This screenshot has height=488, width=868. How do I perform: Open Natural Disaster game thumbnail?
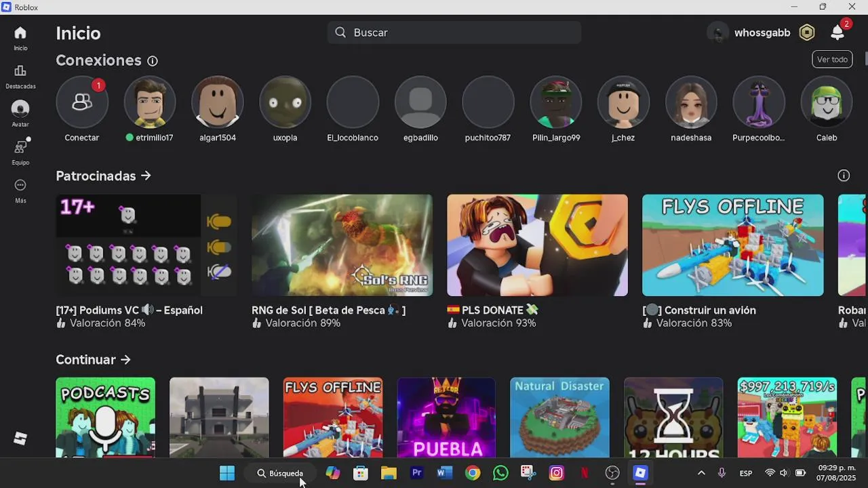point(559,418)
